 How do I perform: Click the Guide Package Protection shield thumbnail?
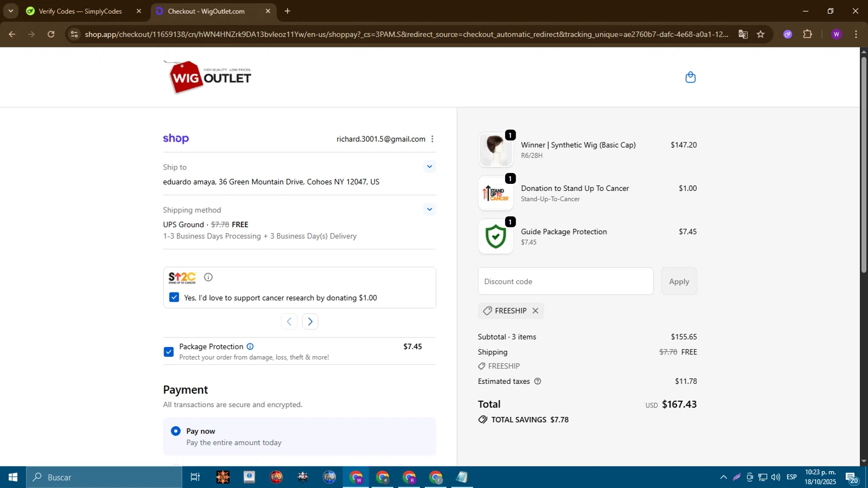point(495,236)
